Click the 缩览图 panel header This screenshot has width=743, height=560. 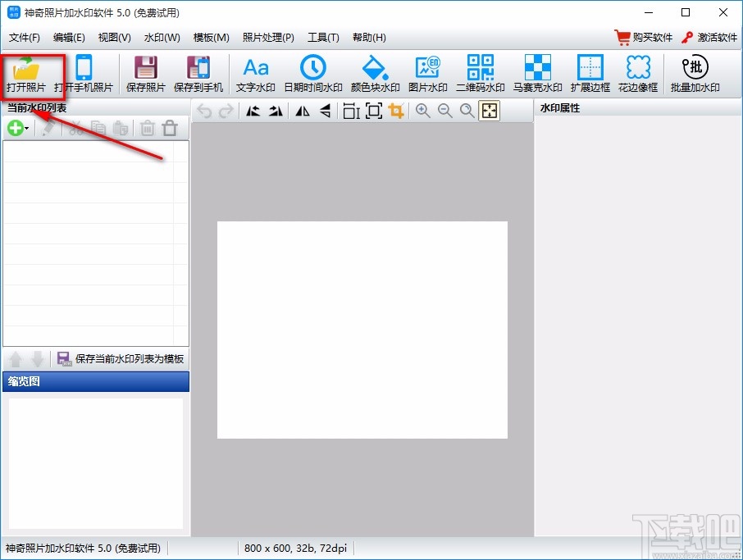click(x=96, y=381)
